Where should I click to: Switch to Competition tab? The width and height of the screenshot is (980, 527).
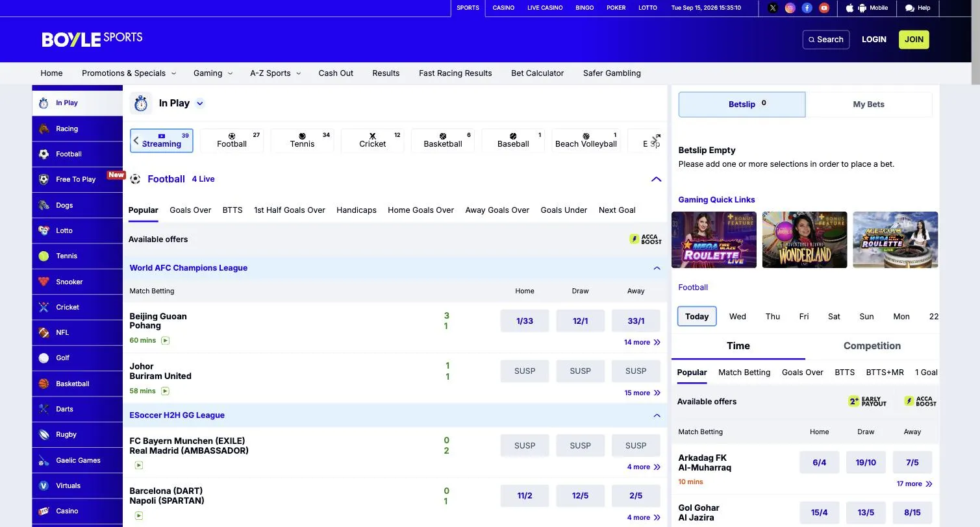(872, 346)
